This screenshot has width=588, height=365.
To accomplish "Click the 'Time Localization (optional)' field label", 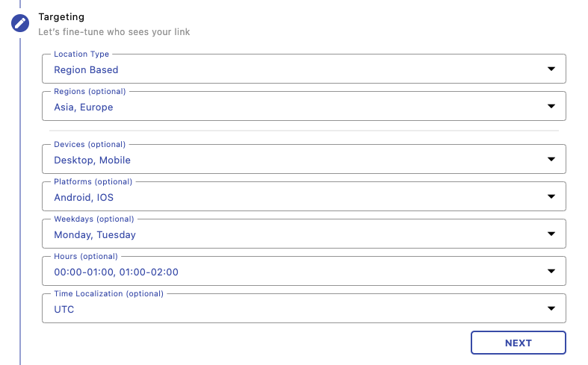I will [x=108, y=293].
